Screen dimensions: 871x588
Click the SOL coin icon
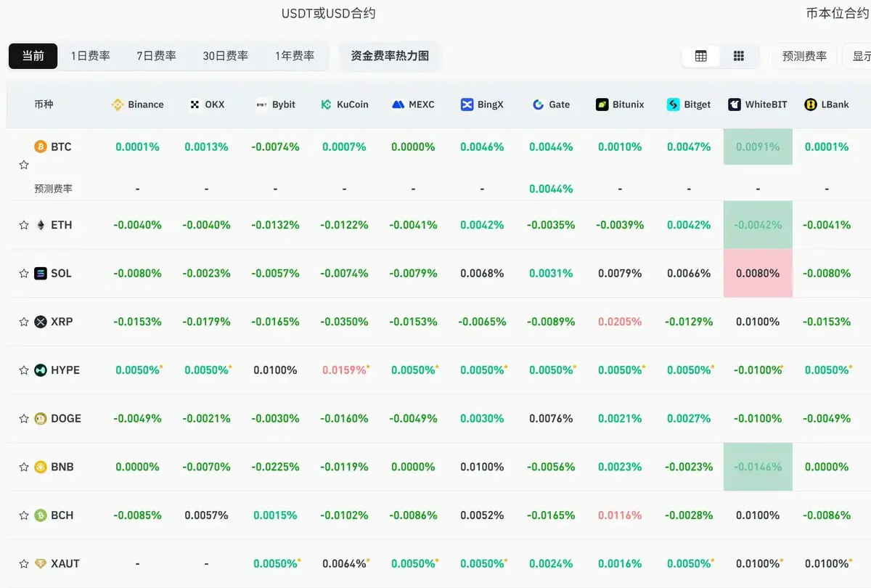coord(41,274)
